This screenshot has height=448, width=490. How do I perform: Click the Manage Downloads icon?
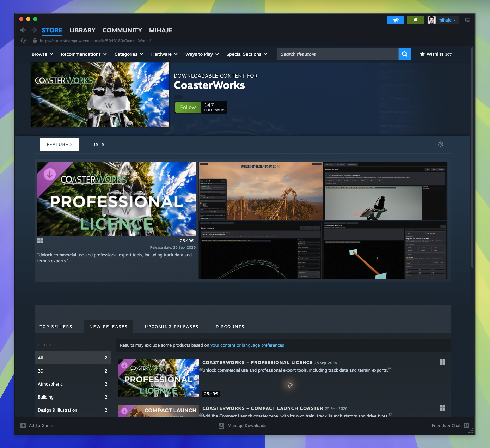coord(221,426)
